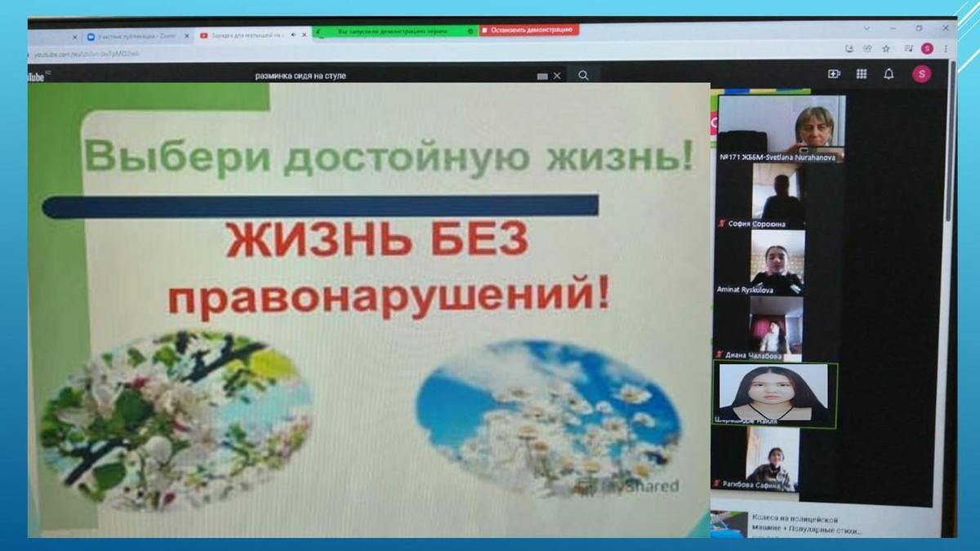Click the search field with 'разминка сидя на стуле'
This screenshot has height=551, width=980.
[x=392, y=76]
